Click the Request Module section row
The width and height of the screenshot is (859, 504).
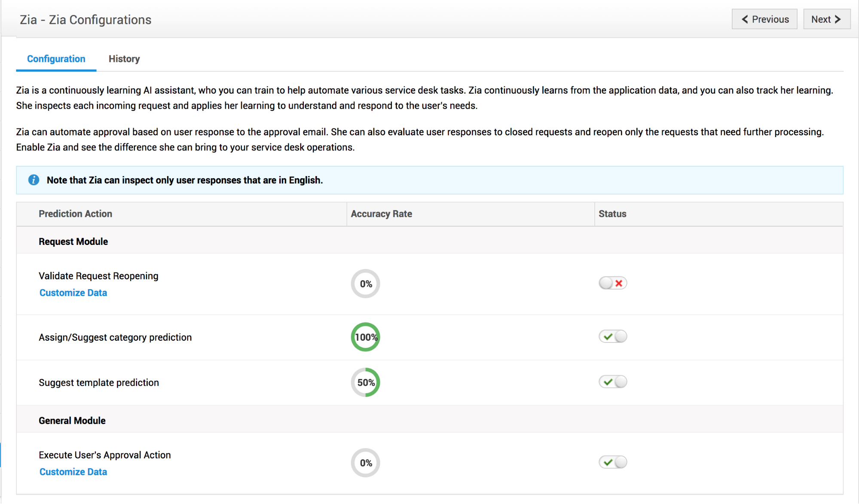(x=73, y=241)
